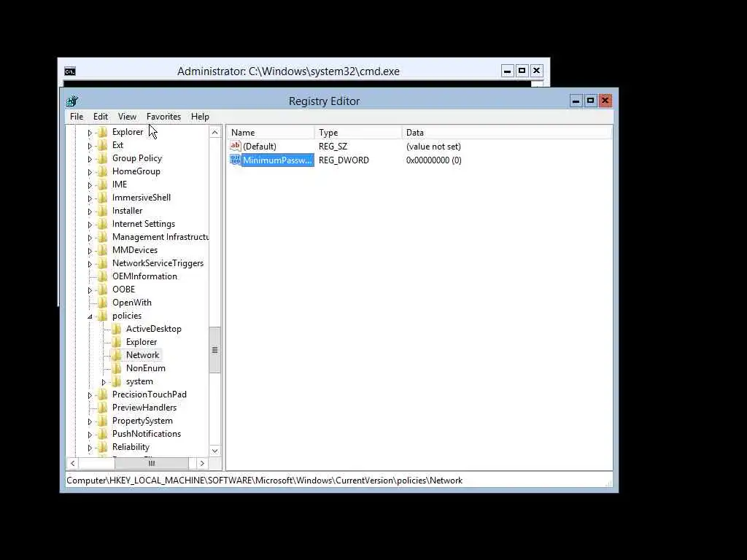Open the Help menu
Viewport: 747px width, 560px height.
(200, 117)
